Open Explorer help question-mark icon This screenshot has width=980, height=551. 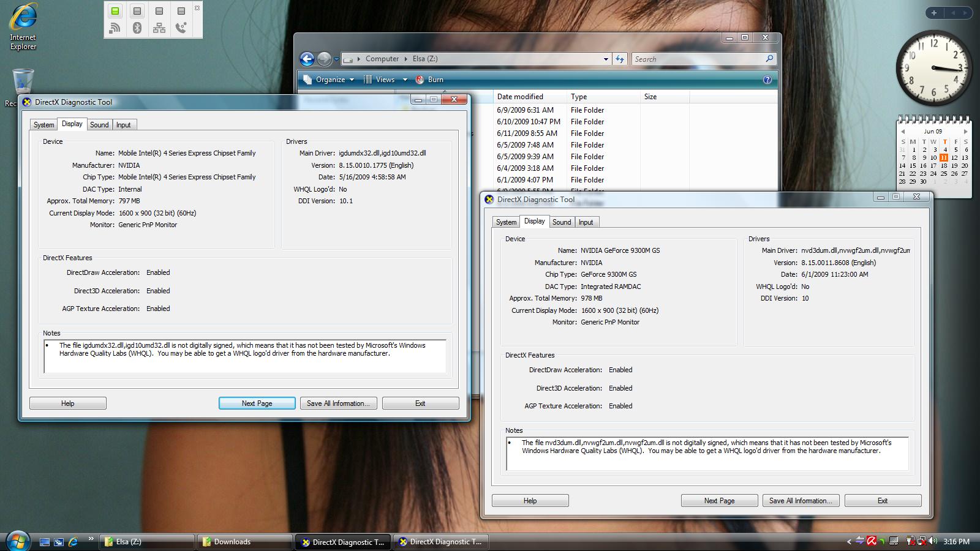point(767,80)
